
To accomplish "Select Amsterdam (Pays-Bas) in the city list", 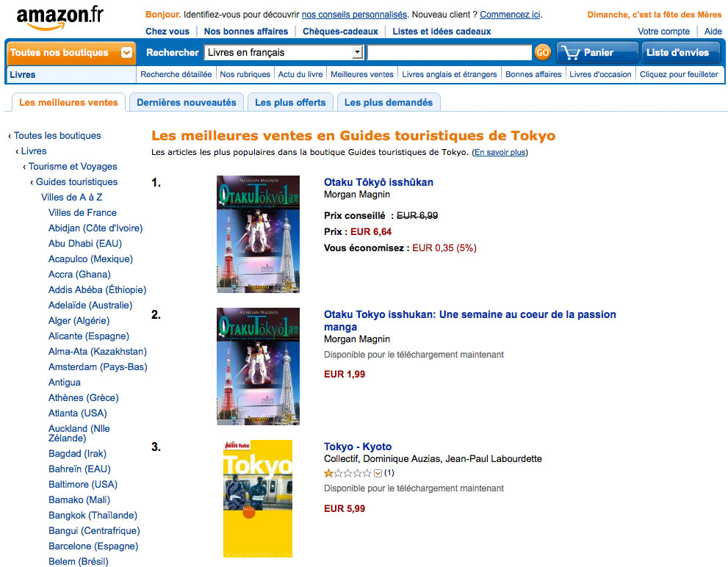I will [98, 366].
